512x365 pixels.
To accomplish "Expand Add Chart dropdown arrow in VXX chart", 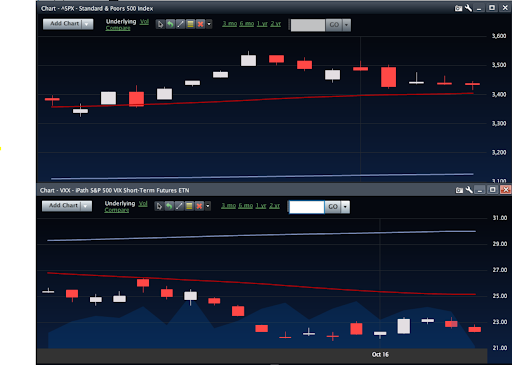I will [86, 206].
